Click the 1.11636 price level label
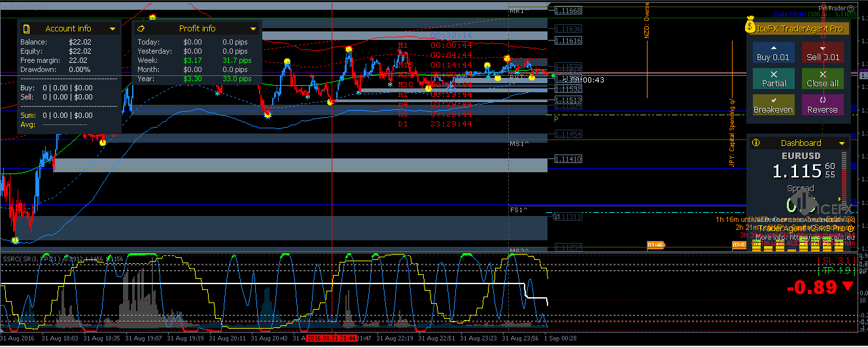 coord(568,29)
